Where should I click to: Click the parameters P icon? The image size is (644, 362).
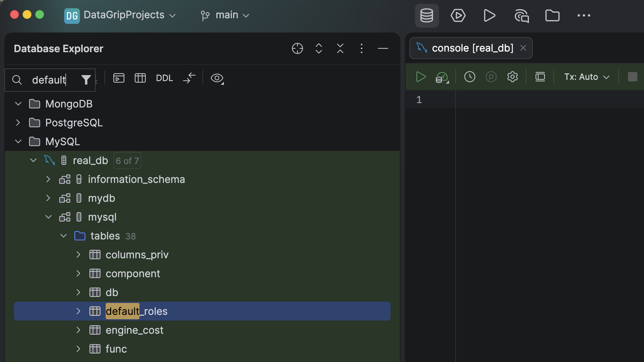(491, 77)
